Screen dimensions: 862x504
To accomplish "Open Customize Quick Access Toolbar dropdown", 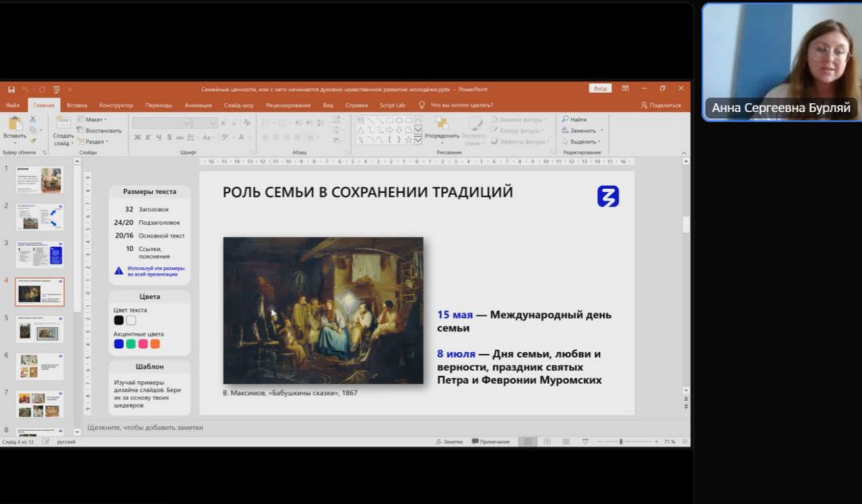I will point(70,89).
